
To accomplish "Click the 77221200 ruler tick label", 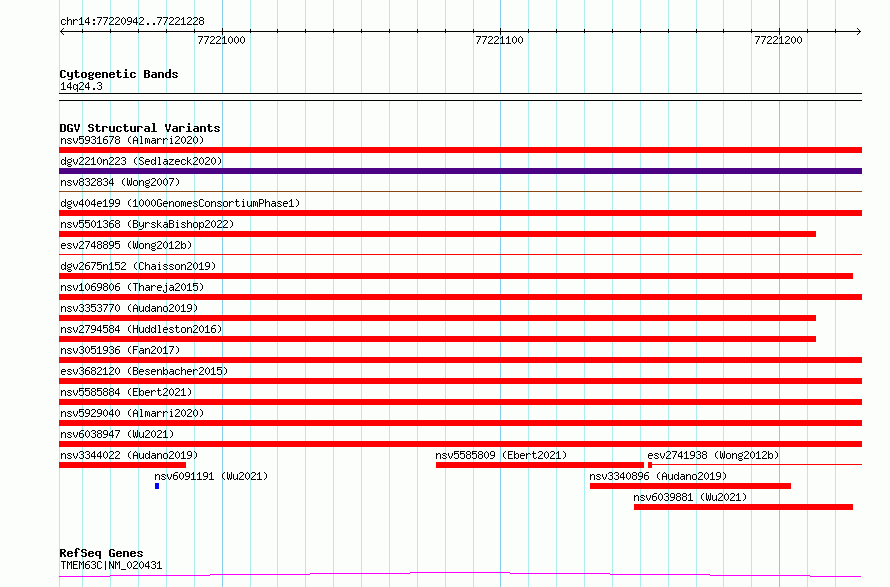I will pos(778,40).
